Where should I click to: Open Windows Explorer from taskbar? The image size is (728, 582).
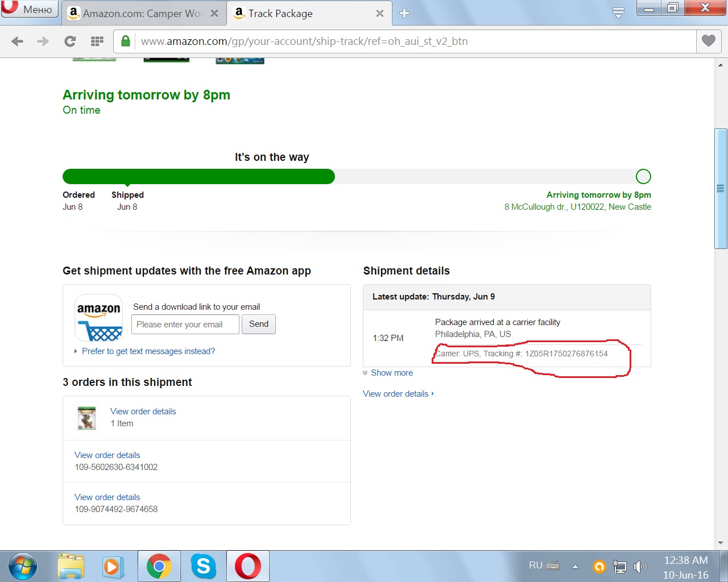pyautogui.click(x=71, y=567)
